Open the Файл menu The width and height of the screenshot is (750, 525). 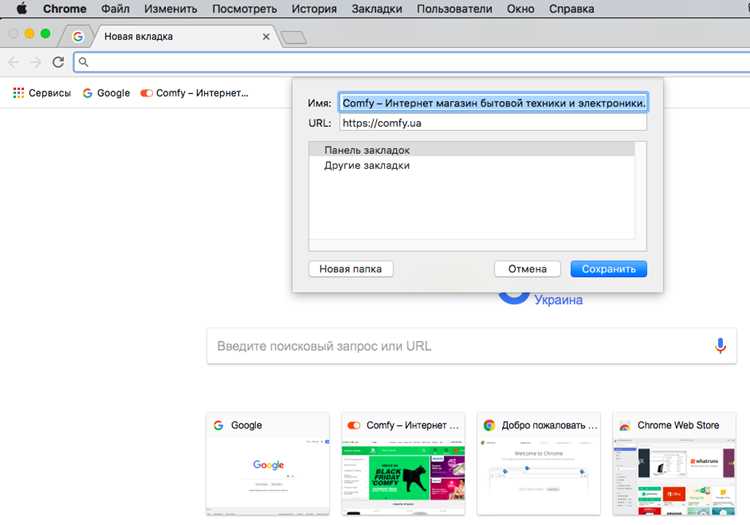coord(115,9)
